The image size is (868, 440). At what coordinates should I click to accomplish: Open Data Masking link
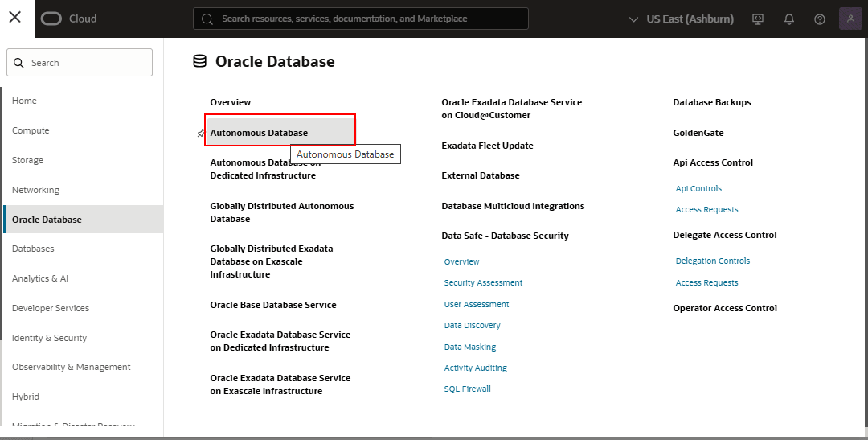pyautogui.click(x=470, y=347)
